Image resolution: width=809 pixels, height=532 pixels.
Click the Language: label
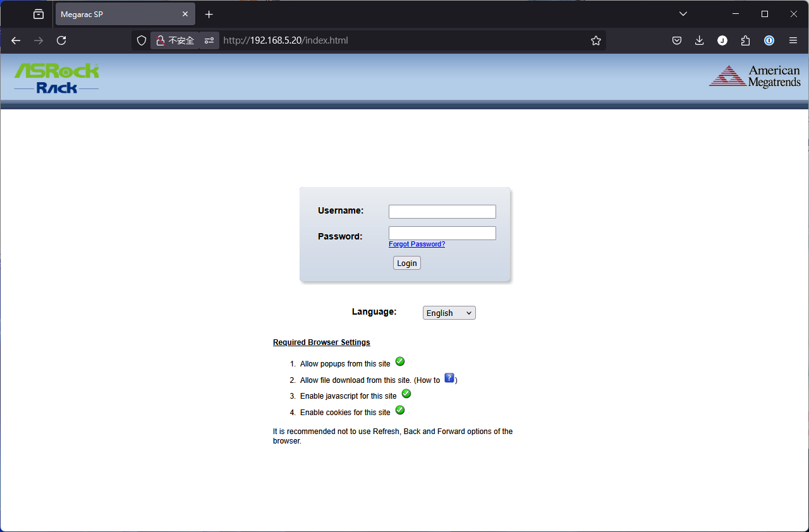coord(374,311)
